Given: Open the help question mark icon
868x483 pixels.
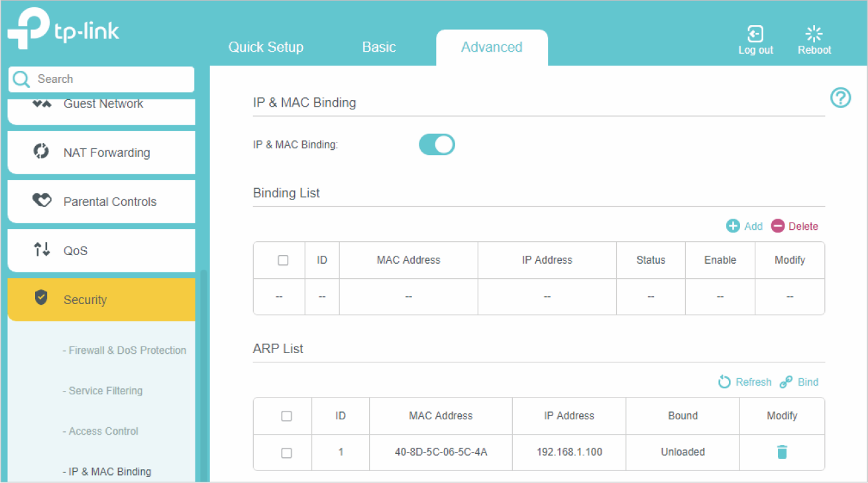Looking at the screenshot, I should [x=840, y=98].
